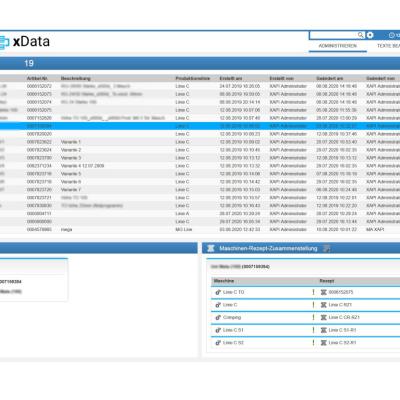Screen dimensions: 400x400
Task: Switch to the ADMINISTRIEREN tab
Action: 338,46
